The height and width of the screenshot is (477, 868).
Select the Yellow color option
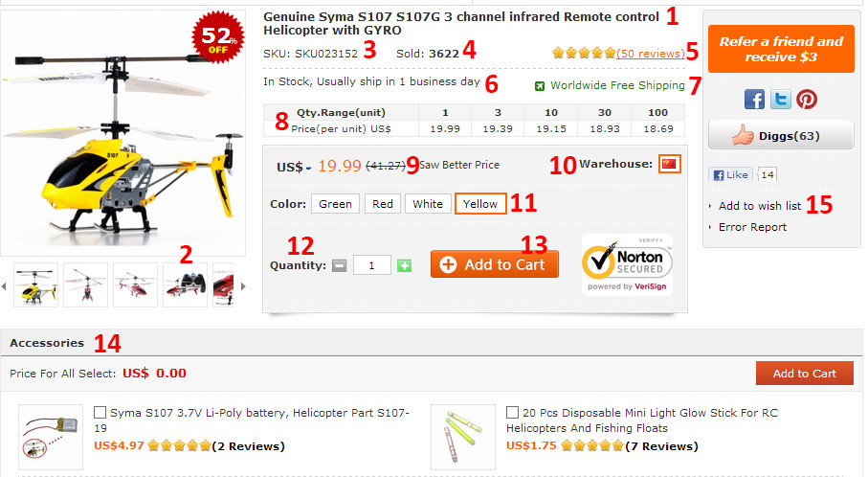[480, 204]
